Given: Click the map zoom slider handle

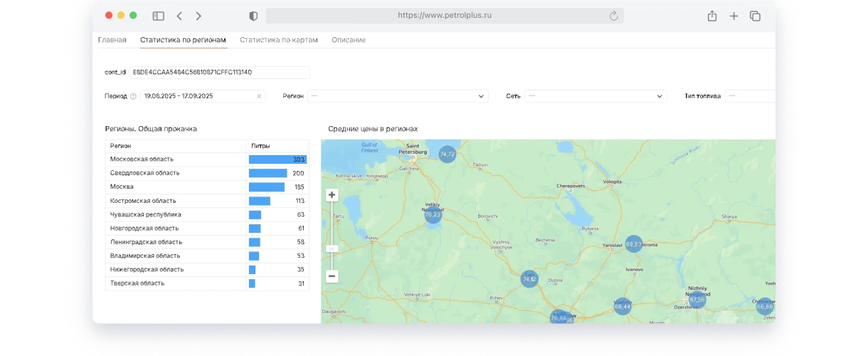Looking at the screenshot, I should (332, 248).
